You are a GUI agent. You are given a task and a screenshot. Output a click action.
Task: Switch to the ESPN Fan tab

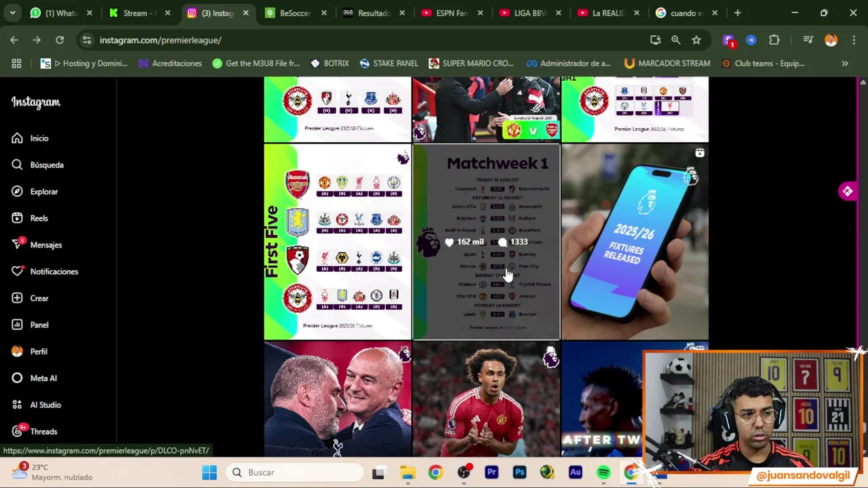tap(452, 13)
